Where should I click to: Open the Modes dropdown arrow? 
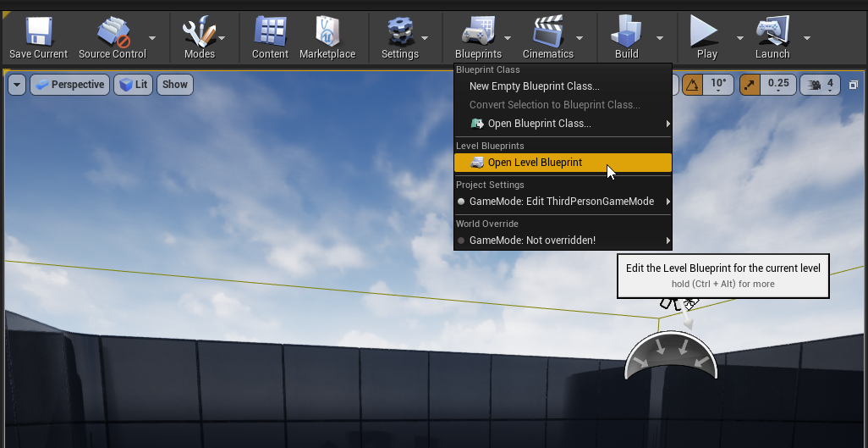[222, 38]
